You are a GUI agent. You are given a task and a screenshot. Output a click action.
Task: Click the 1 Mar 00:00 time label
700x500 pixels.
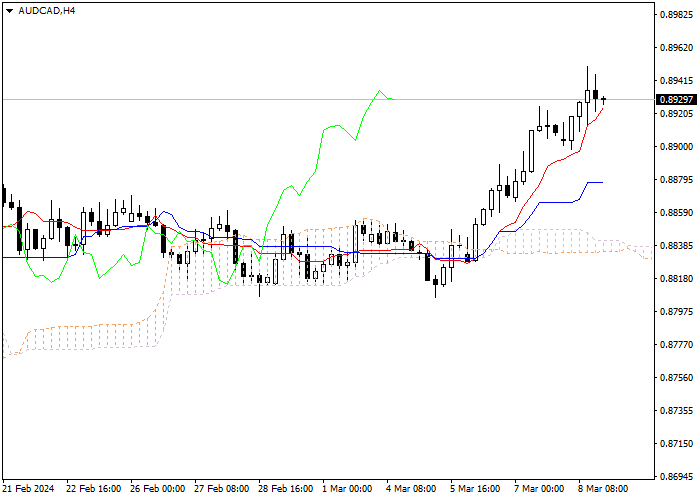(347, 489)
